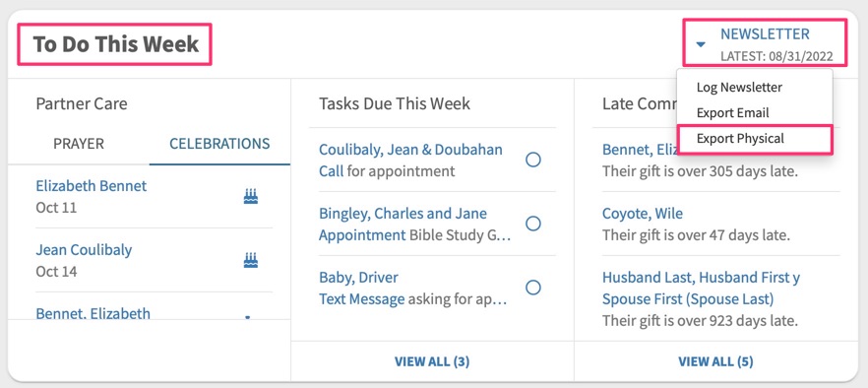Choose Export Email from the menu
This screenshot has height=388, width=868.
[x=732, y=113]
